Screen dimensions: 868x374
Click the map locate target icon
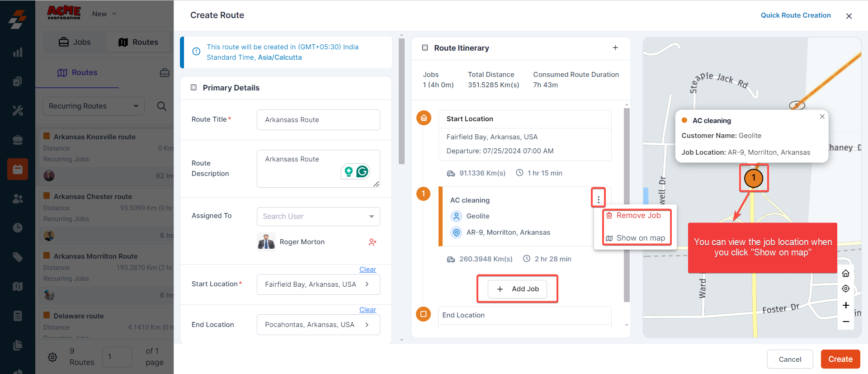(x=846, y=289)
